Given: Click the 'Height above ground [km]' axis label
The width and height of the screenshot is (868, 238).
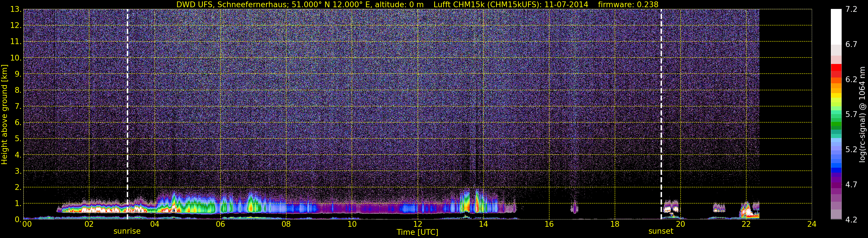Looking at the screenshot, I should tap(4, 115).
